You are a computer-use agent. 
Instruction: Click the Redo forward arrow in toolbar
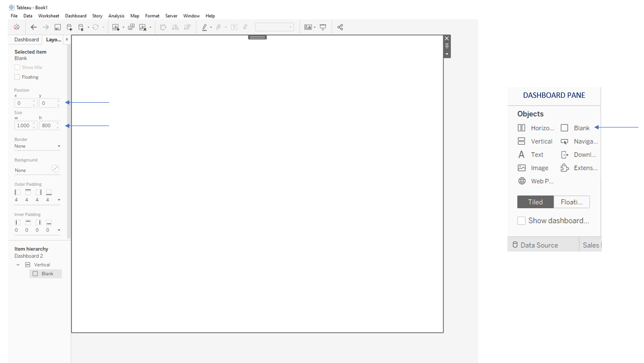(46, 27)
